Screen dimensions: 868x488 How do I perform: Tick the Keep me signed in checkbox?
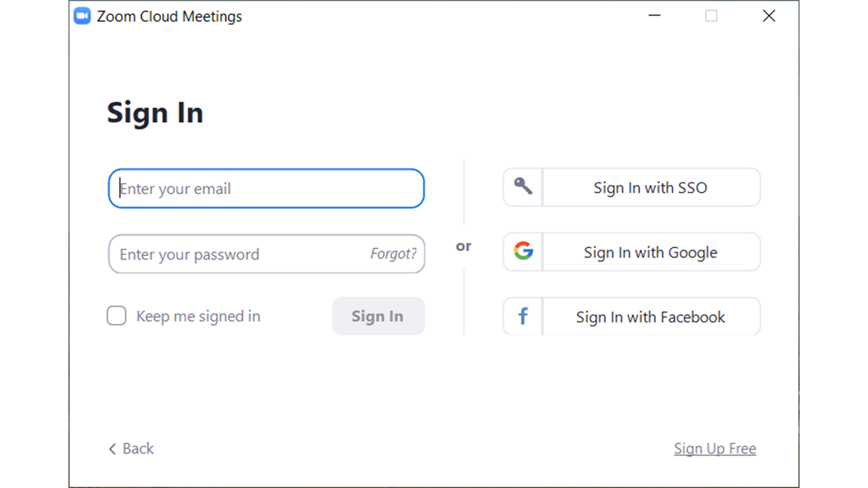pos(117,316)
